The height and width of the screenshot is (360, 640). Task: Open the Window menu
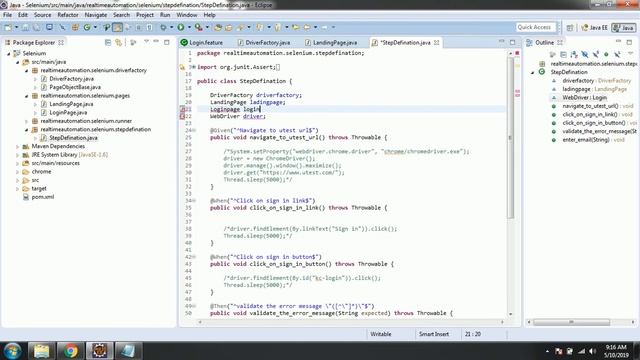187,15
